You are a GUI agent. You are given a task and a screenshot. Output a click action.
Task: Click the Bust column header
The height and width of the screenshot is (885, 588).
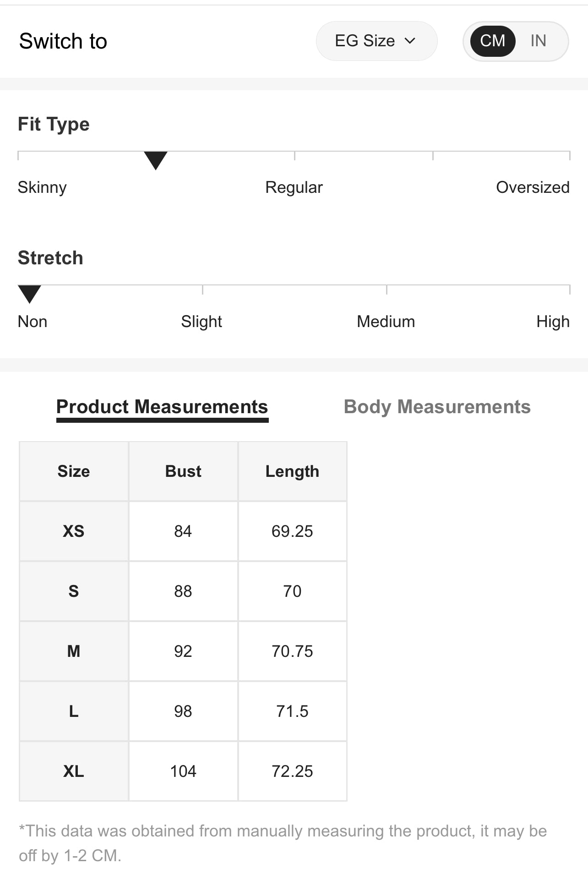click(183, 471)
